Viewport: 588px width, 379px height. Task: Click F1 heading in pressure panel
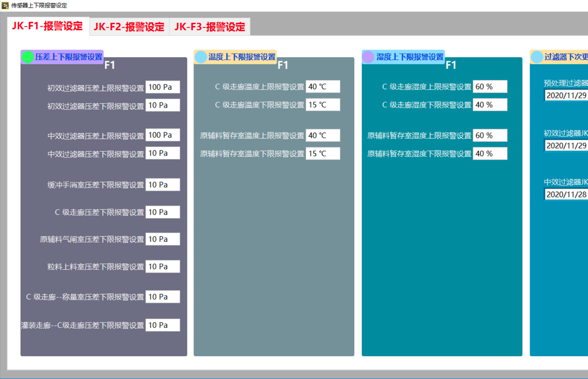click(110, 65)
